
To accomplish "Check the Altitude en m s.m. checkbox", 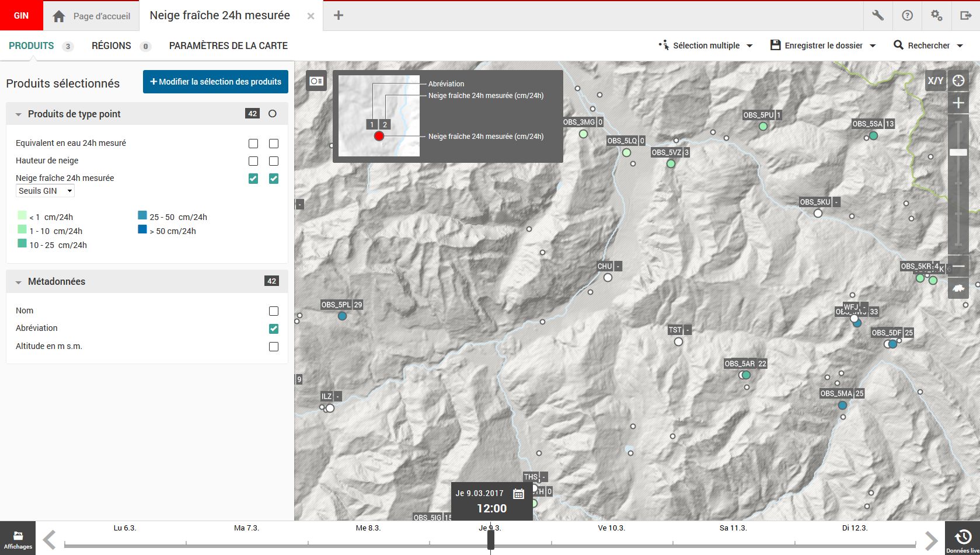I will click(x=274, y=347).
